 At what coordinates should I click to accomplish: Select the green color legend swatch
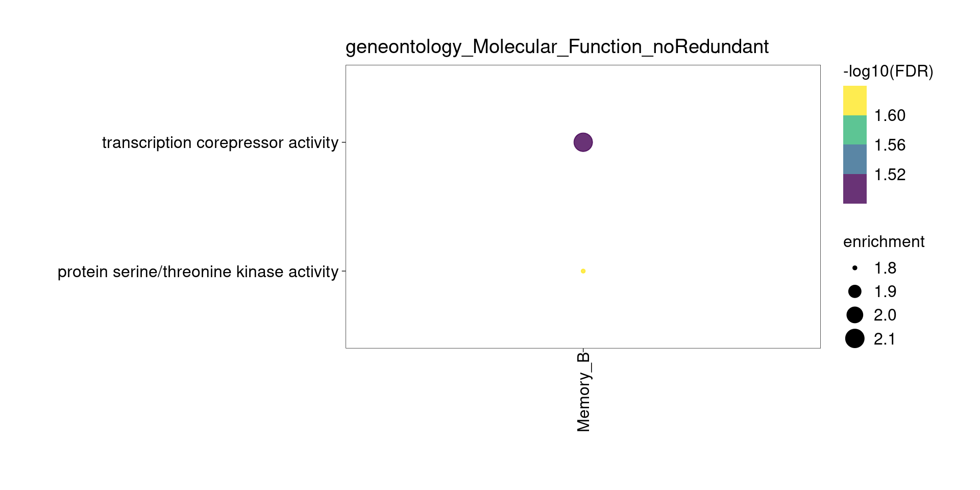854,130
